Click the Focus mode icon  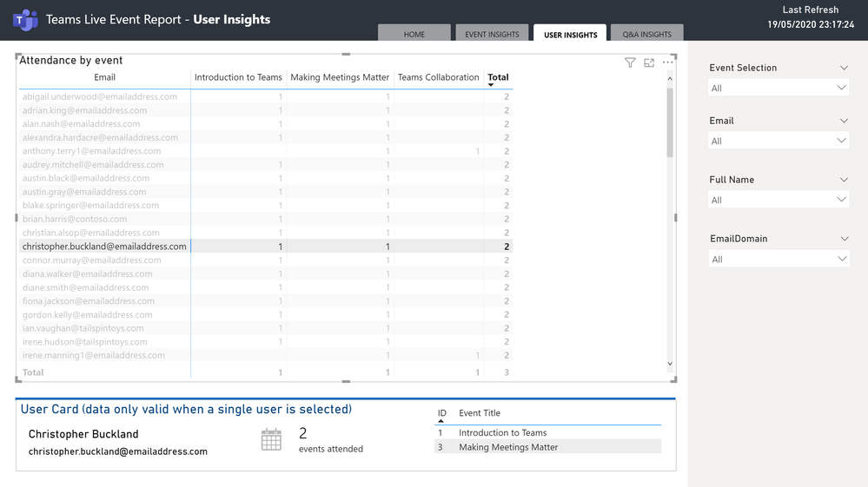point(649,63)
